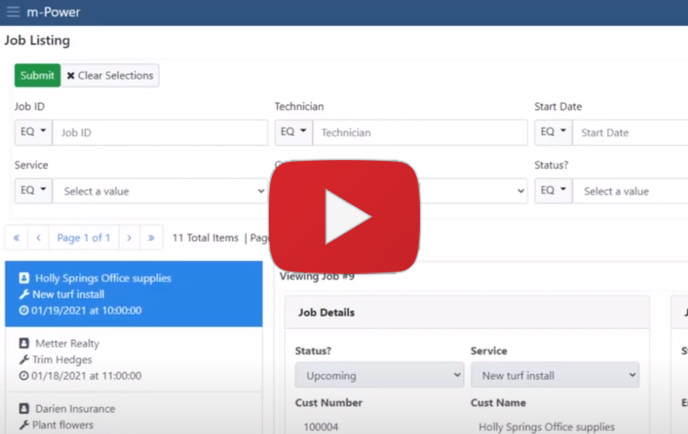Screen dimensions: 688x434
Task: Open the EQ operator dropdown for Job ID
Action: (x=33, y=133)
